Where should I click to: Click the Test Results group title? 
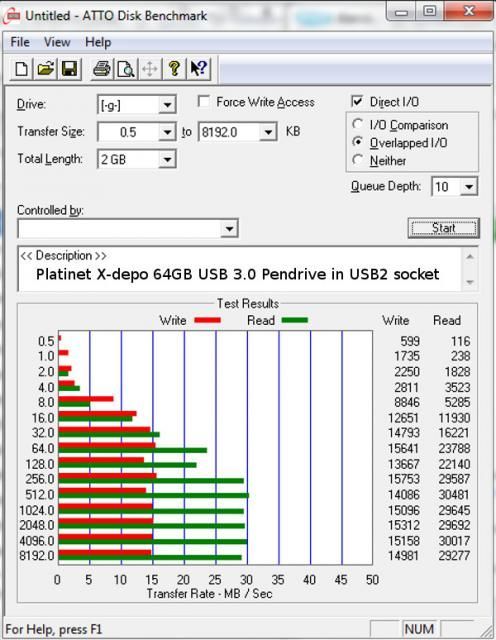(x=248, y=303)
